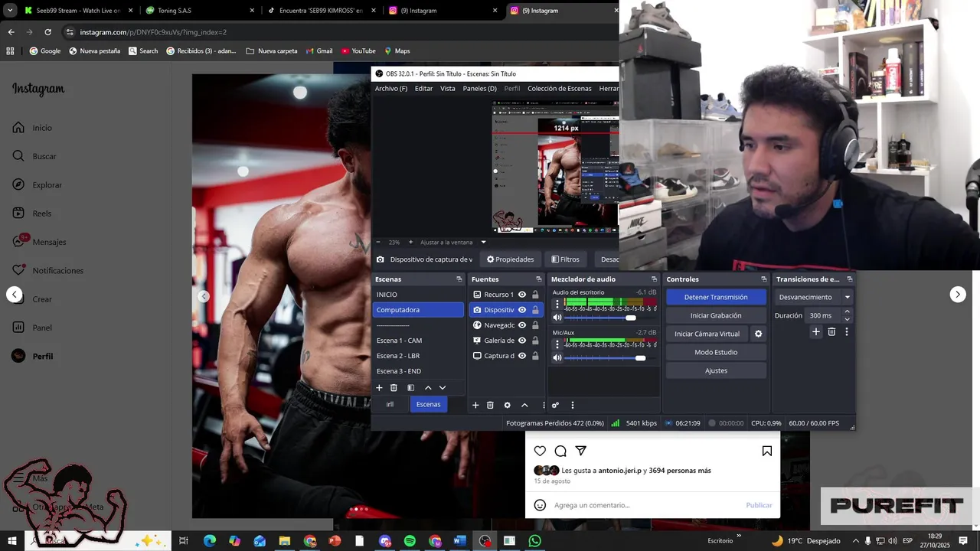Show hidden system tray icons chevron
Screen dimensions: 980x551
click(856, 541)
